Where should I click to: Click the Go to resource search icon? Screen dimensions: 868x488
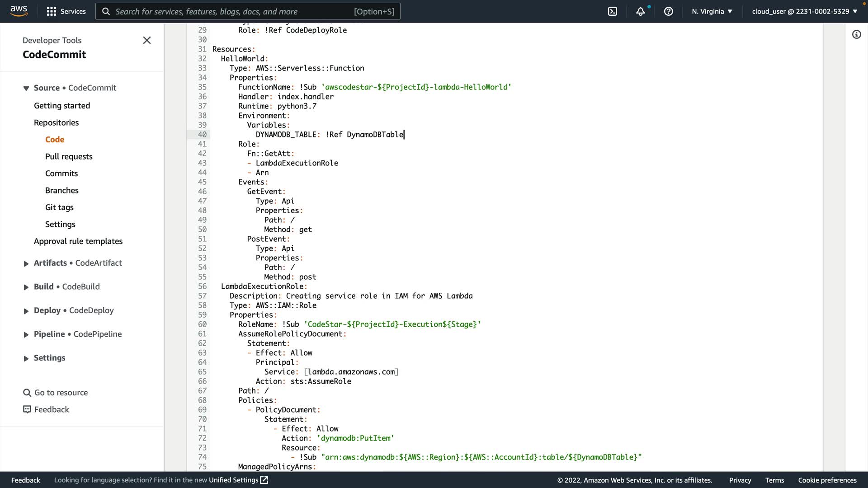click(27, 393)
